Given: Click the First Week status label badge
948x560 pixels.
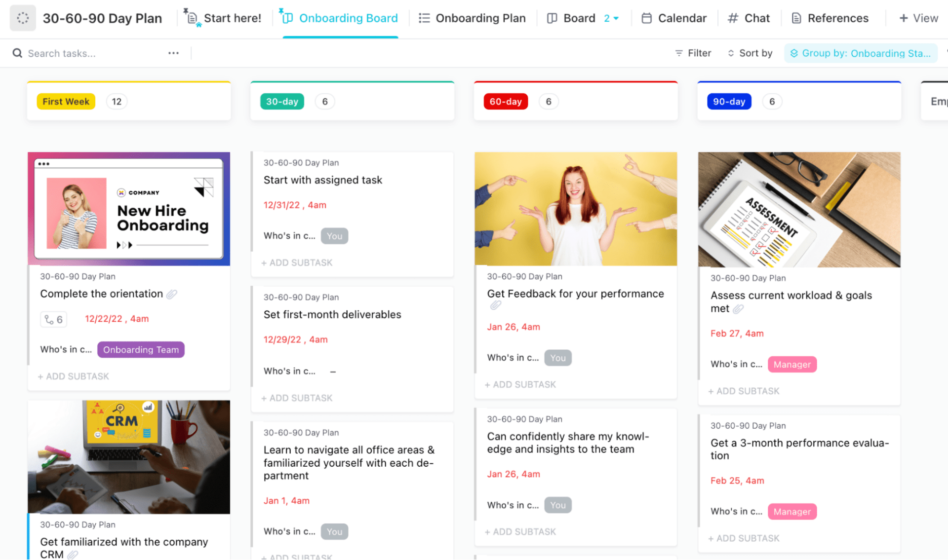Looking at the screenshot, I should coord(67,101).
